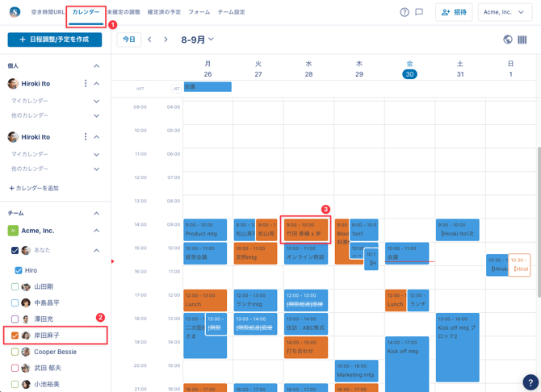Expand the first マイカレンダー section
This screenshot has width=541, height=392.
[96, 101]
